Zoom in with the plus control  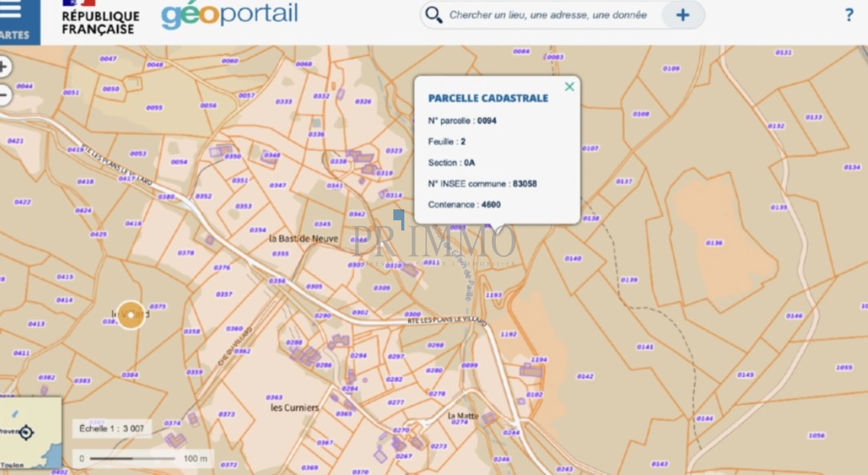click(x=4, y=67)
